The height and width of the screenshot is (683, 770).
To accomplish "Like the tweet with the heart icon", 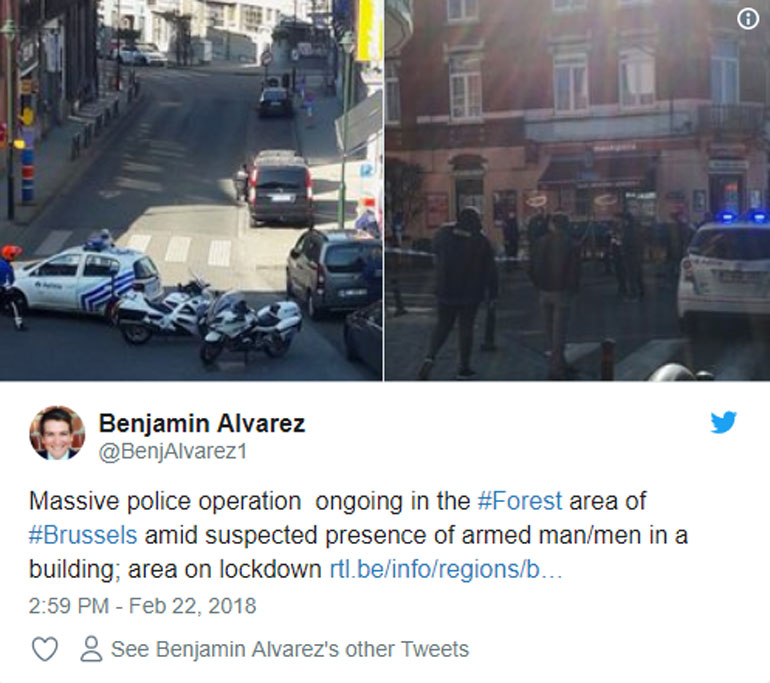I will coord(45,649).
